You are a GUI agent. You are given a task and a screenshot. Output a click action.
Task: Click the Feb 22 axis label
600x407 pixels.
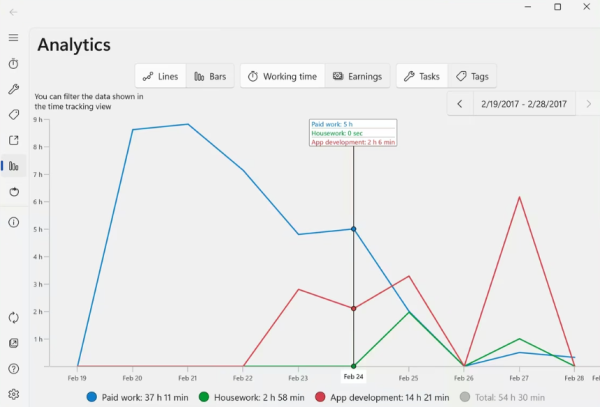243,378
